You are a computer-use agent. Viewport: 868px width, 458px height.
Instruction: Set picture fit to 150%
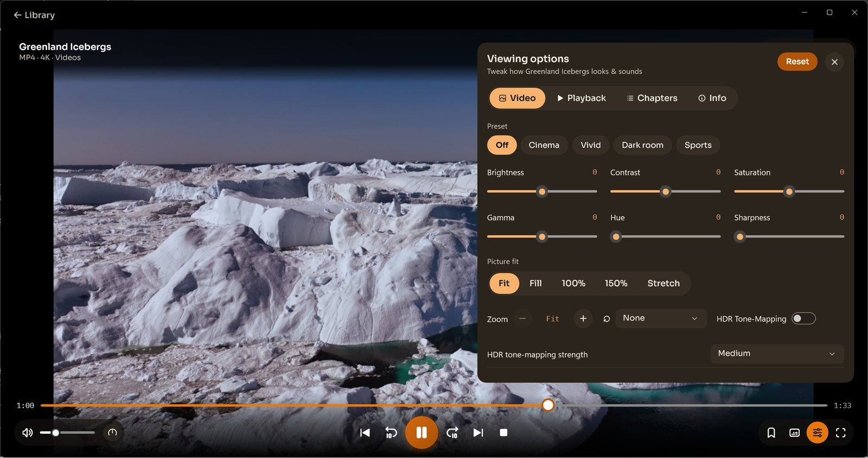tap(616, 283)
